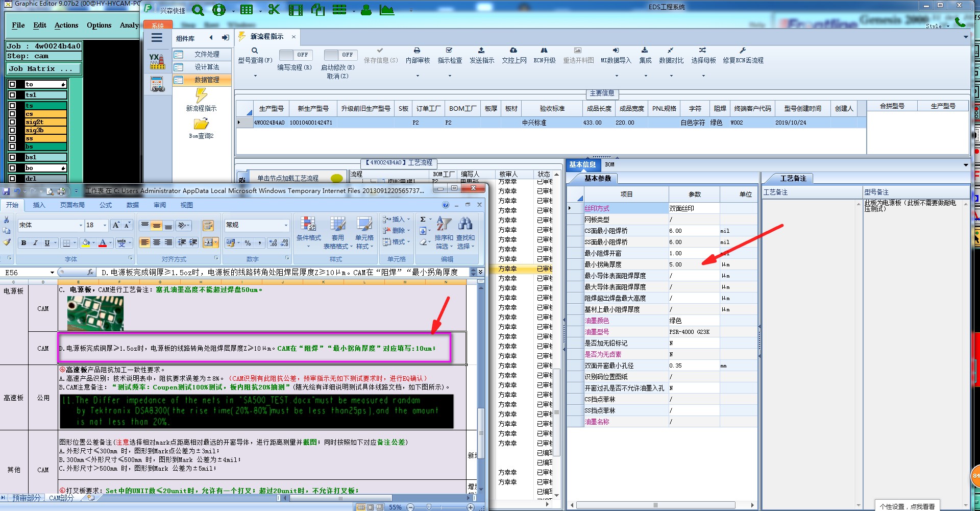Open the dropdown arrow under 内部审核

pos(418,76)
